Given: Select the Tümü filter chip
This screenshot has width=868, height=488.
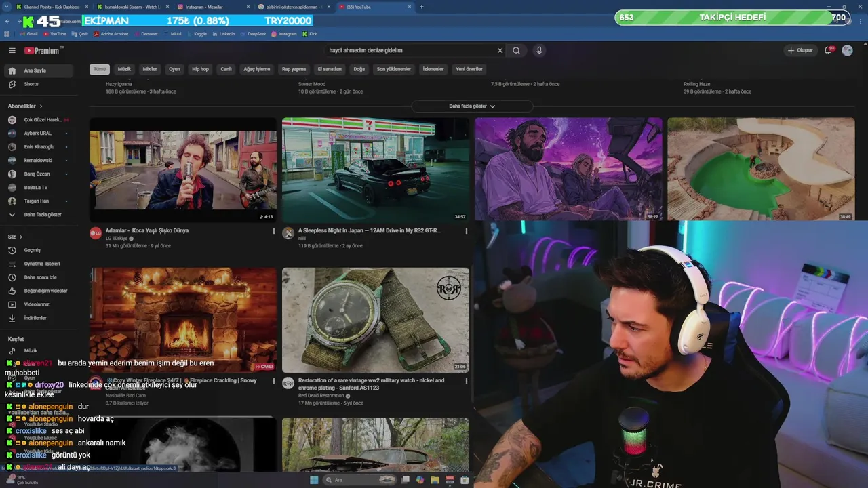Looking at the screenshot, I should [x=100, y=69].
